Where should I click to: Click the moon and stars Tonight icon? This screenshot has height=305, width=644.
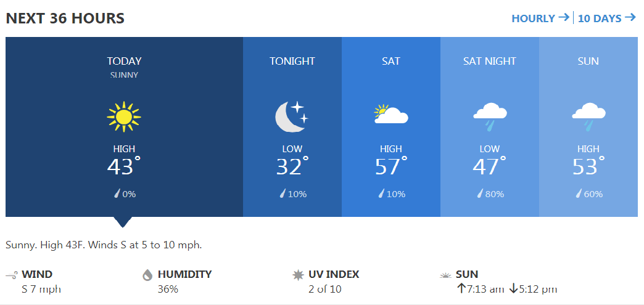point(291,116)
